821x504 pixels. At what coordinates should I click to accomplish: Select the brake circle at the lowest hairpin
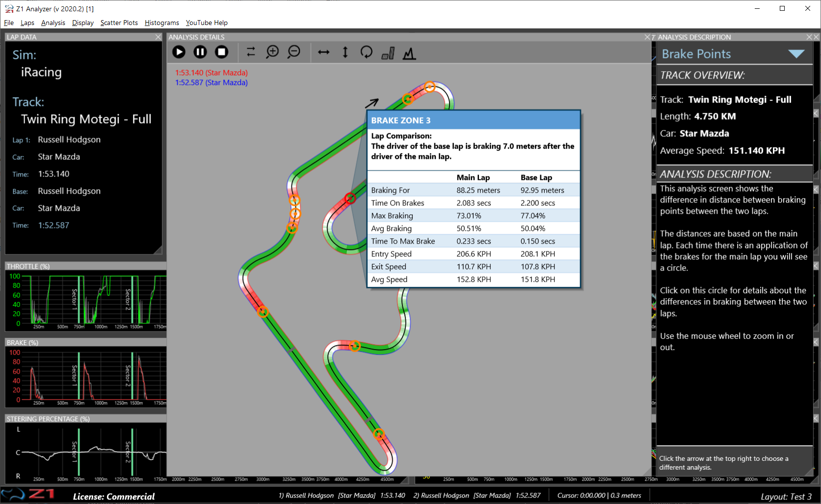tap(378, 434)
